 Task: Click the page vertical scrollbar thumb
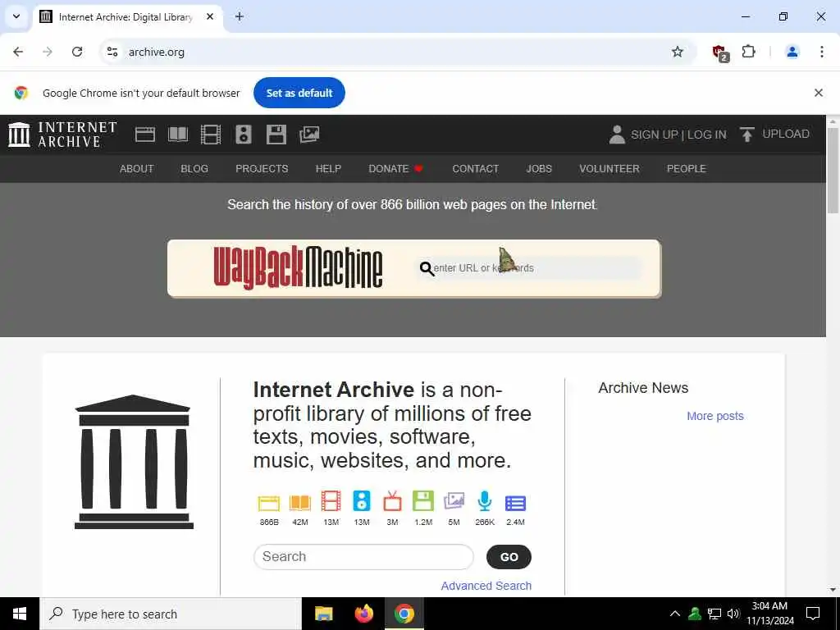coord(833,170)
